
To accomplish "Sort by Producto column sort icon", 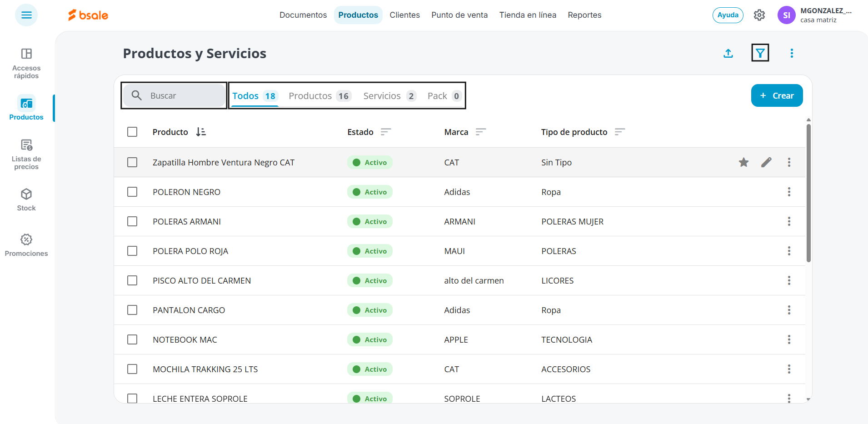I will [x=201, y=132].
